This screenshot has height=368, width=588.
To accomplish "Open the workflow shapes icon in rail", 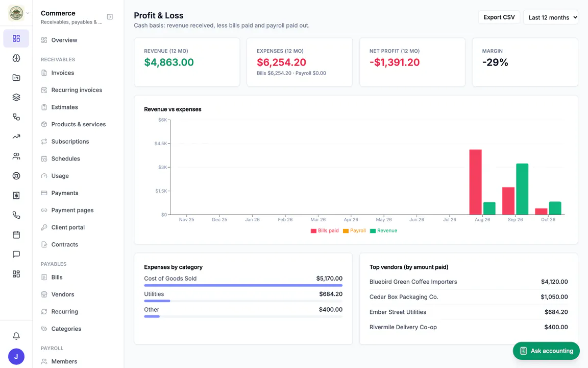I will 16,117.
